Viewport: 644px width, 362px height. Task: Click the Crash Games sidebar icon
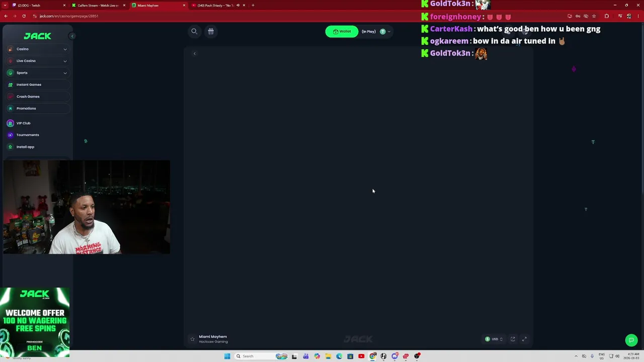click(x=10, y=97)
